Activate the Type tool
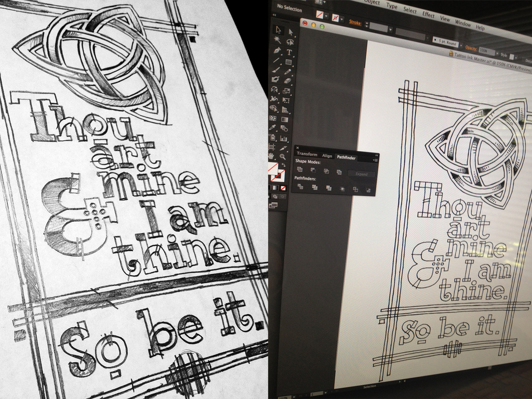 pyautogui.click(x=289, y=52)
